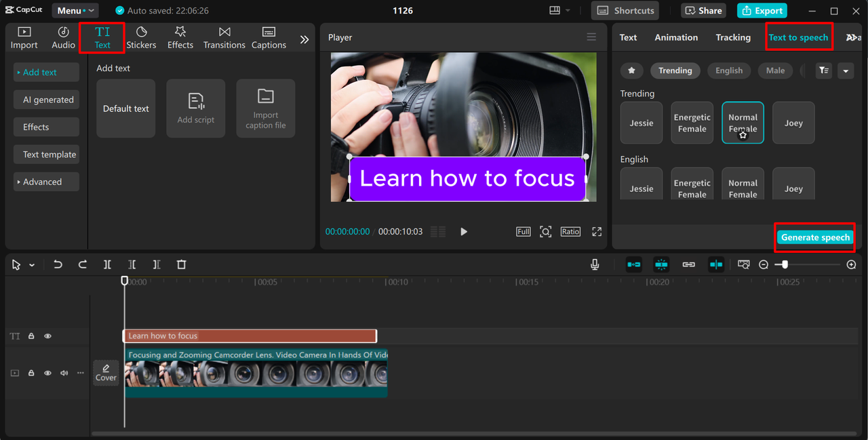Toggle auto snapping on timeline

click(661, 264)
